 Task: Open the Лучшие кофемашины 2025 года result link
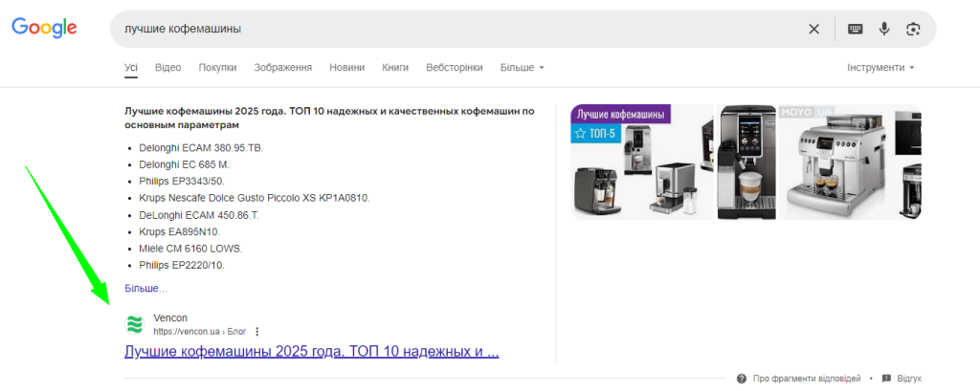point(311,352)
